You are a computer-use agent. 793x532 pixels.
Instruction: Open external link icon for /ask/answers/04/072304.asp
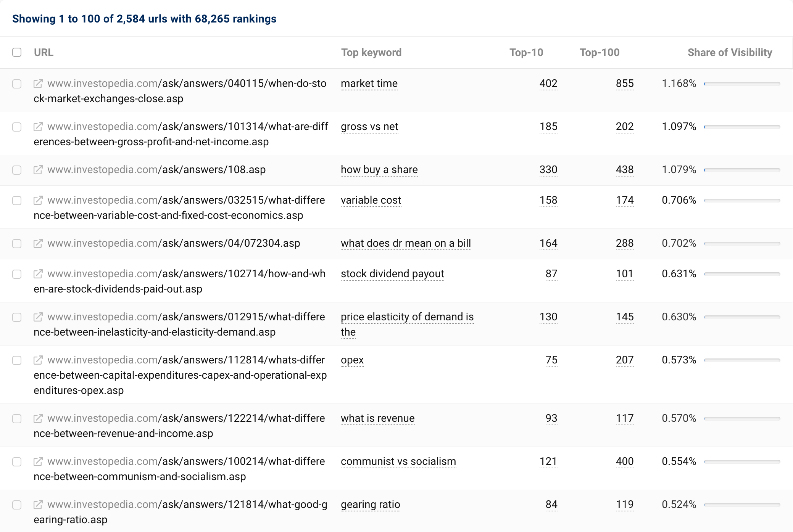click(x=38, y=243)
